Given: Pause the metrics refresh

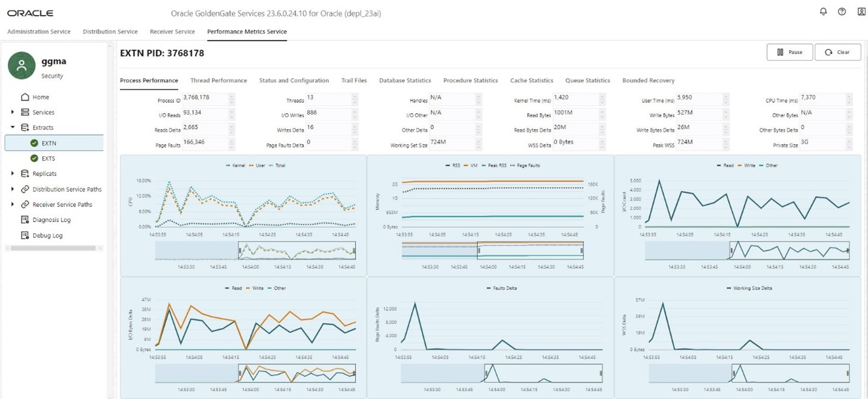Looking at the screenshot, I should 790,52.
